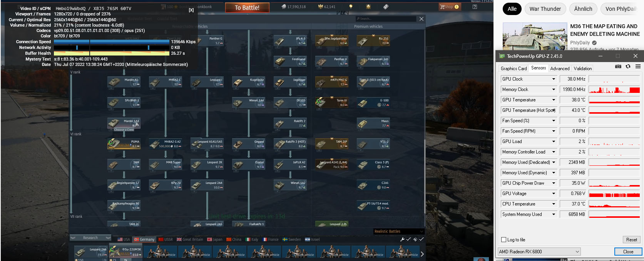Select the Maus premium tank

373,123
